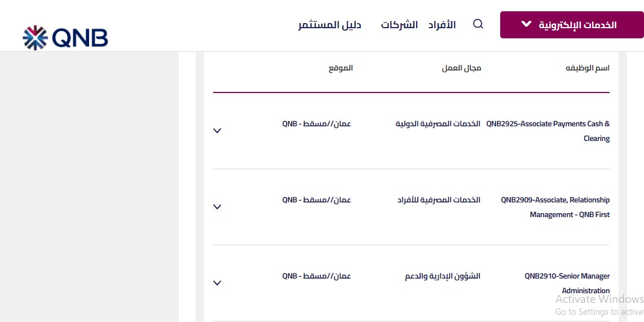
Task: Go home via the QNB logo
Action: (65, 38)
